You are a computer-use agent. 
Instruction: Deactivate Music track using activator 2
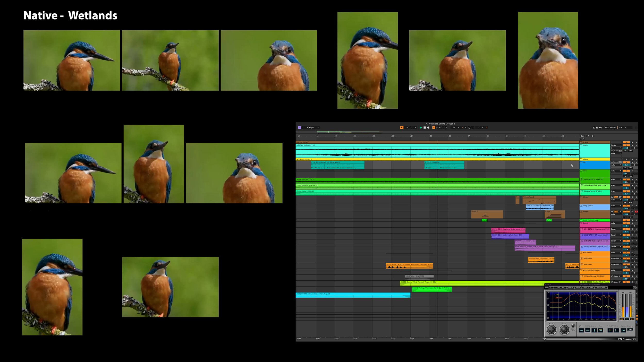[x=626, y=145]
